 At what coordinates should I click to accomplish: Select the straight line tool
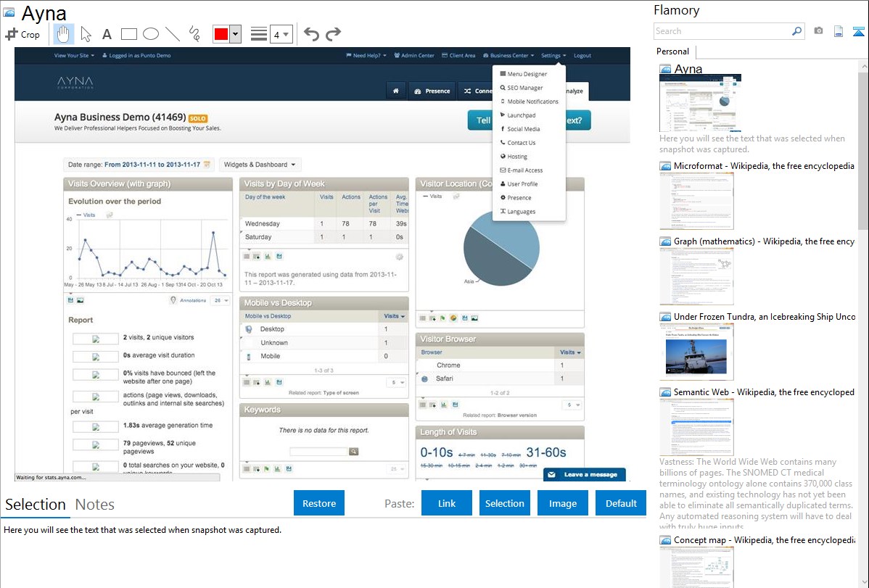click(172, 34)
